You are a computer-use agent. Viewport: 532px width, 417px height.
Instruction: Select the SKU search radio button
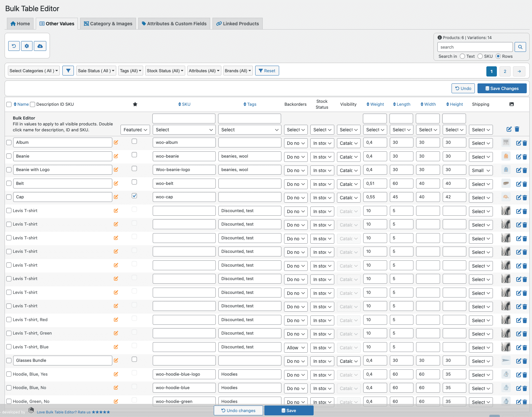click(x=480, y=56)
